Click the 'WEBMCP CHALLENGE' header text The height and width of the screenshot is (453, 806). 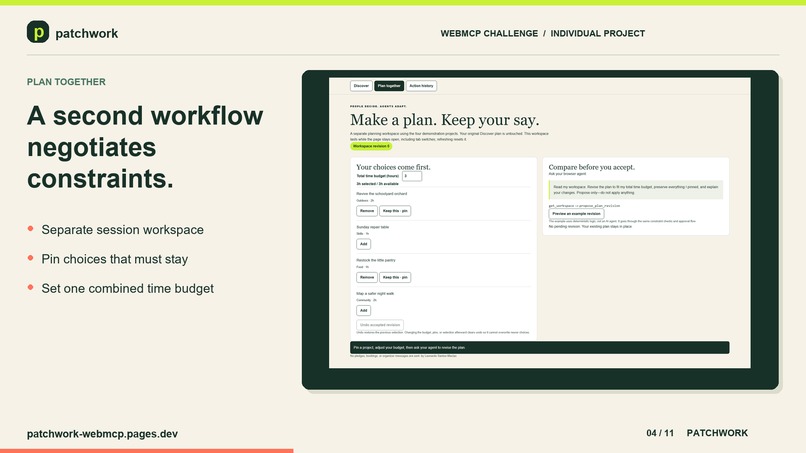click(489, 33)
